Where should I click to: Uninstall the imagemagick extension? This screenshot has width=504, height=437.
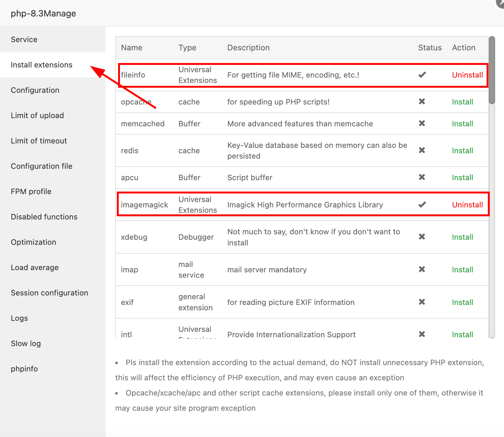[x=467, y=205]
